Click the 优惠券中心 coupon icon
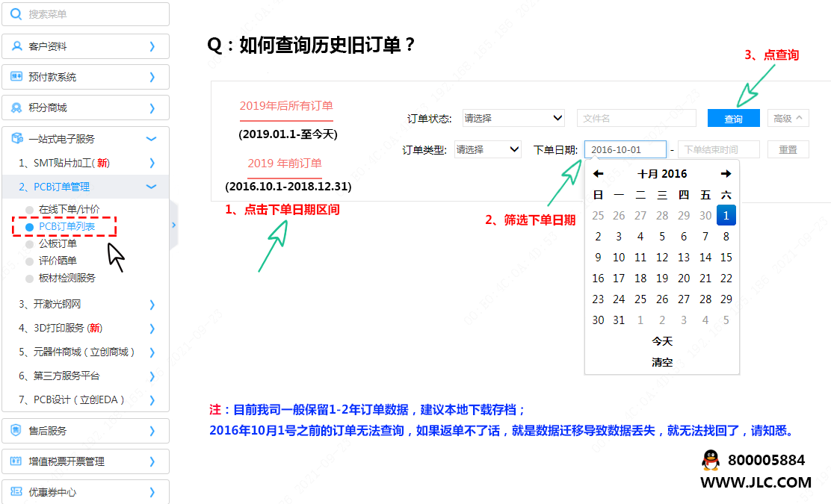The height and width of the screenshot is (504, 831). [x=16, y=492]
